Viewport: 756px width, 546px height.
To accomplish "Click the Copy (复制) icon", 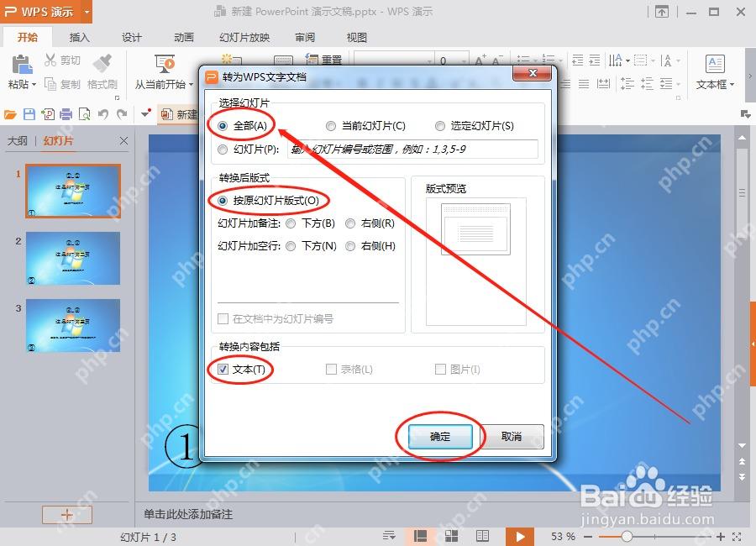I will [x=50, y=84].
